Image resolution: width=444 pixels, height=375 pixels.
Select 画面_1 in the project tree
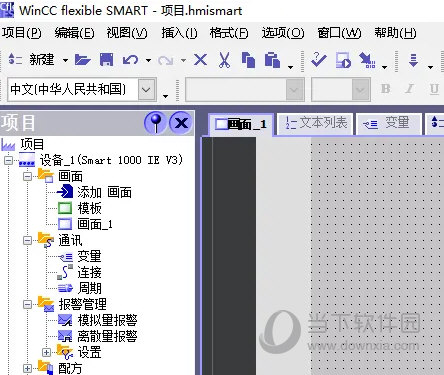(x=95, y=224)
